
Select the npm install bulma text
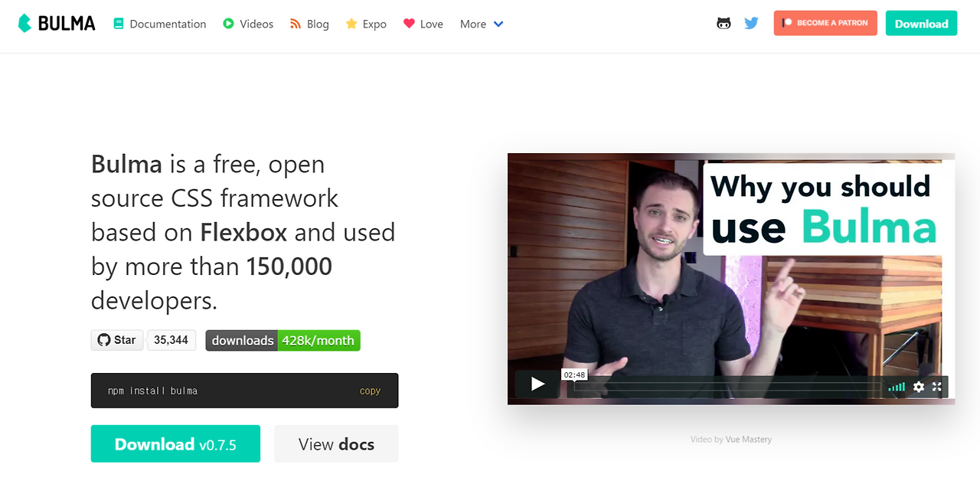(x=152, y=391)
